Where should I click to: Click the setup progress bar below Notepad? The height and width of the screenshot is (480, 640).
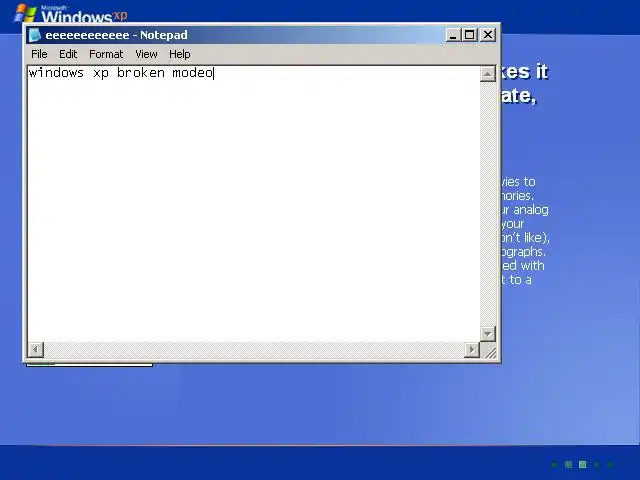click(89, 364)
